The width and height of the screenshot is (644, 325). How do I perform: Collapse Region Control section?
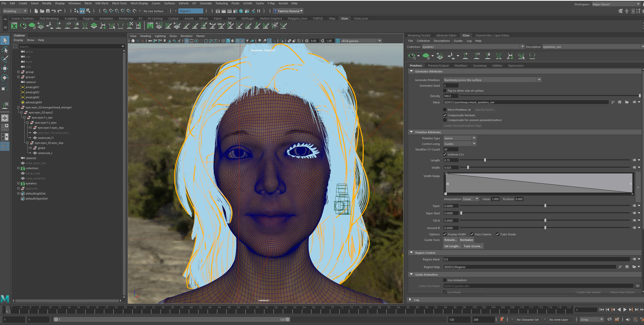click(411, 253)
